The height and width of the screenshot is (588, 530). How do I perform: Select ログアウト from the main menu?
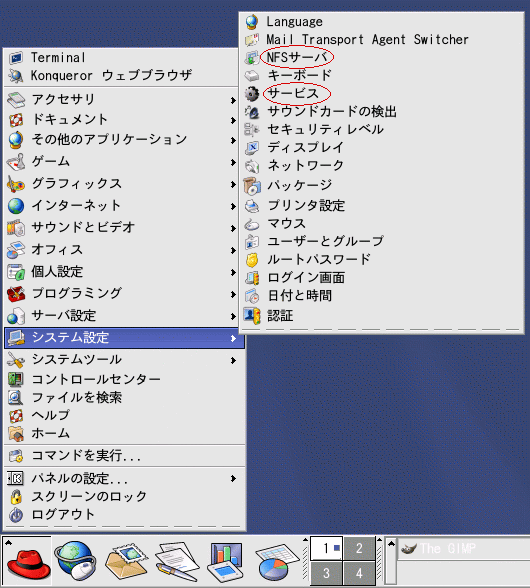(124, 514)
